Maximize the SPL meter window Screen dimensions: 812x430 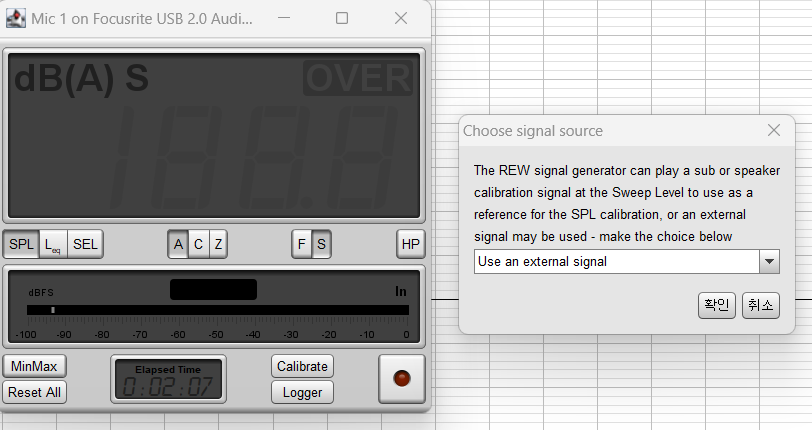point(342,18)
